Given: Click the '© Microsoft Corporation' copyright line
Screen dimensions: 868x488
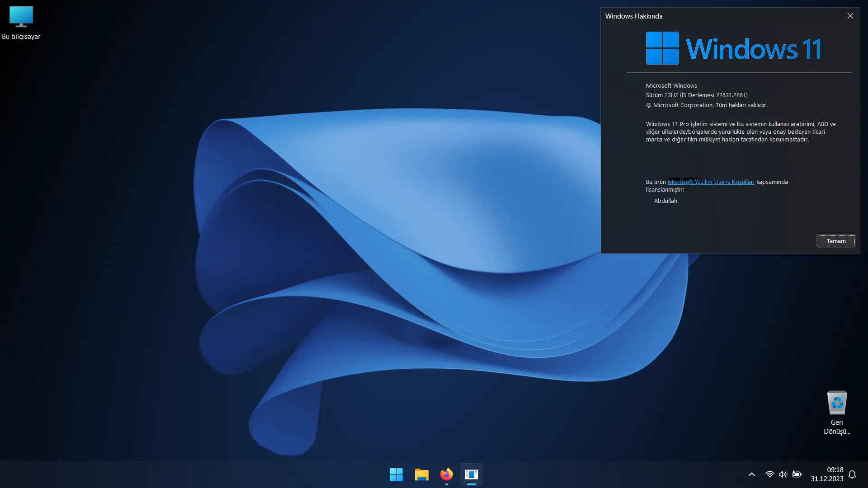Looking at the screenshot, I should [x=707, y=105].
